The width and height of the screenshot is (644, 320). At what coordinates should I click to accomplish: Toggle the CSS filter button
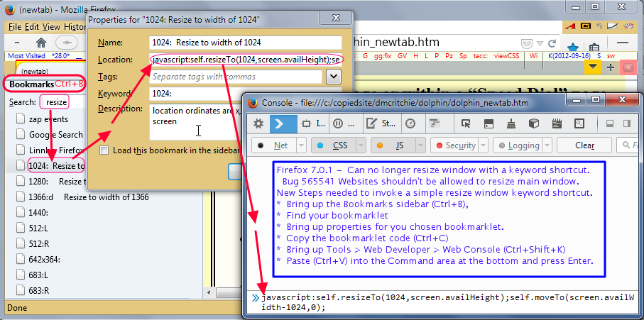click(x=334, y=145)
